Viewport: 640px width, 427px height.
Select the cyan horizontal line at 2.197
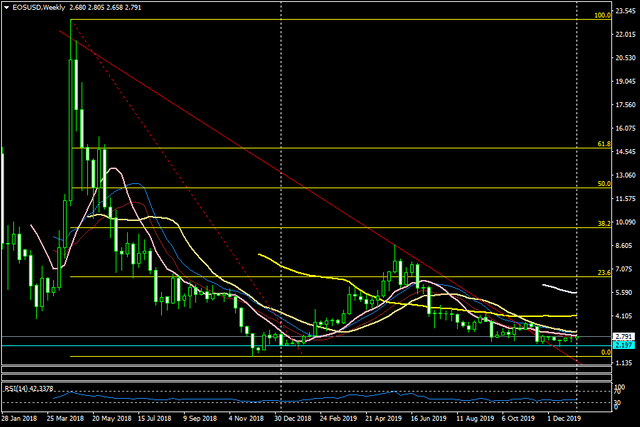pos(306,346)
